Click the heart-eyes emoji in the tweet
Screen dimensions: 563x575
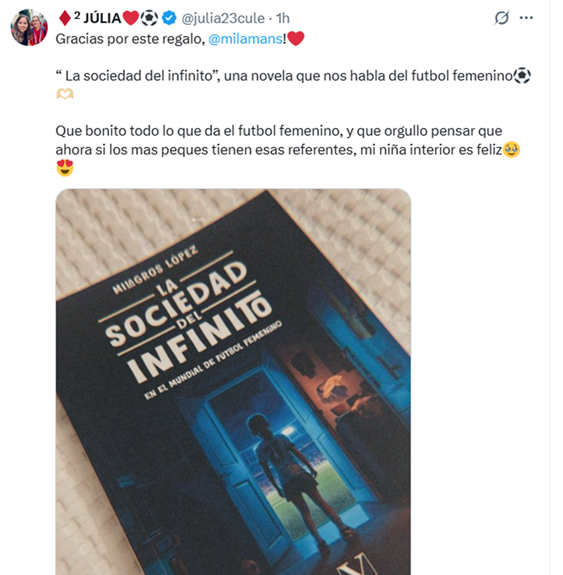pos(65,168)
